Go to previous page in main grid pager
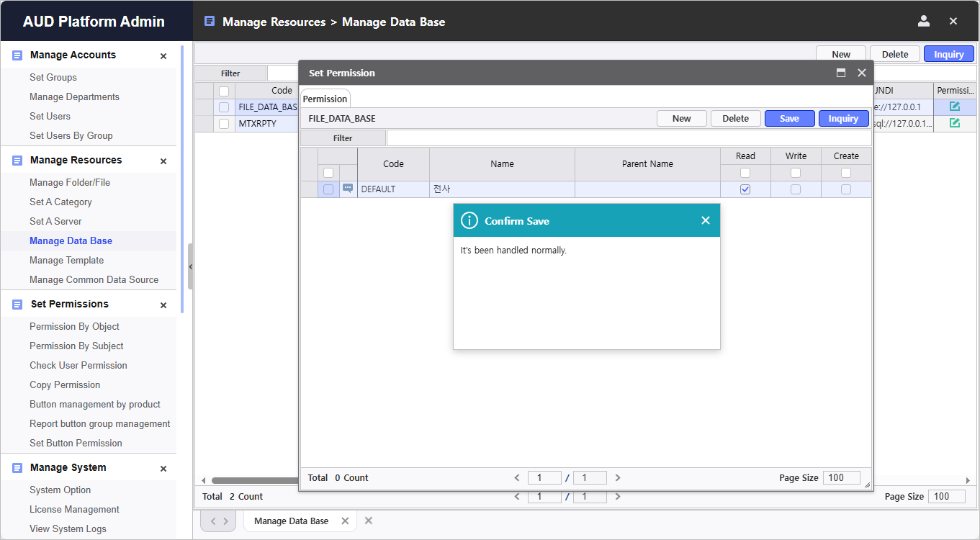 point(516,496)
